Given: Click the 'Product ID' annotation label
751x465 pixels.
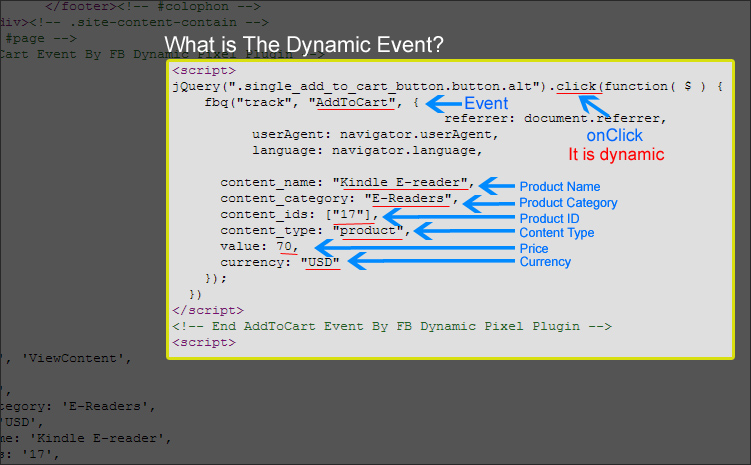Looking at the screenshot, I should (549, 219).
